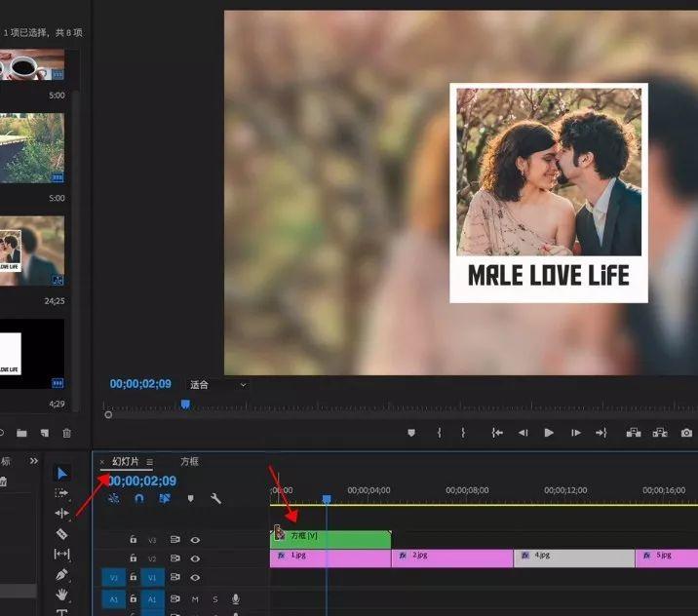The image size is (698, 616).
Task: Select the 4.jpg clip on timeline
Action: click(573, 557)
